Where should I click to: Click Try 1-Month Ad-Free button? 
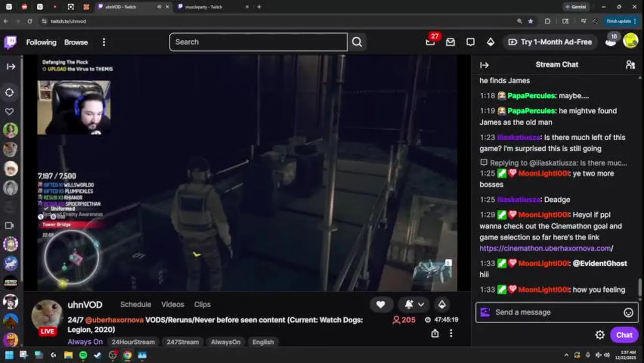(550, 42)
